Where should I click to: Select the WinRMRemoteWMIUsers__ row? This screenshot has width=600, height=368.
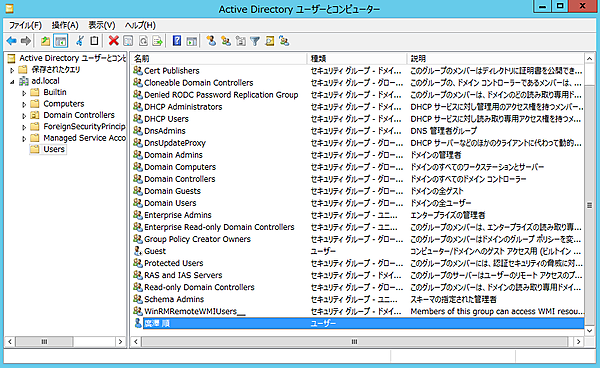[358, 311]
